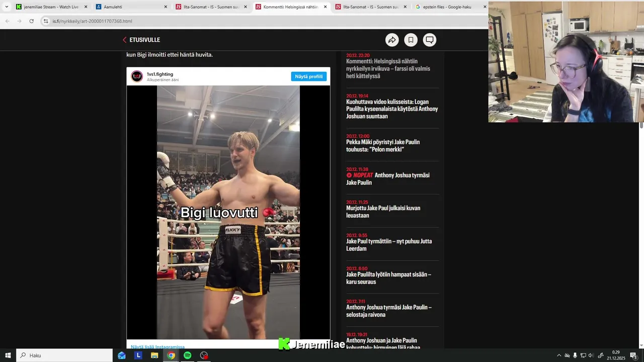Image resolution: width=644 pixels, height=362 pixels.
Task: Close the Aamulehti tab
Action: tap(166, 7)
